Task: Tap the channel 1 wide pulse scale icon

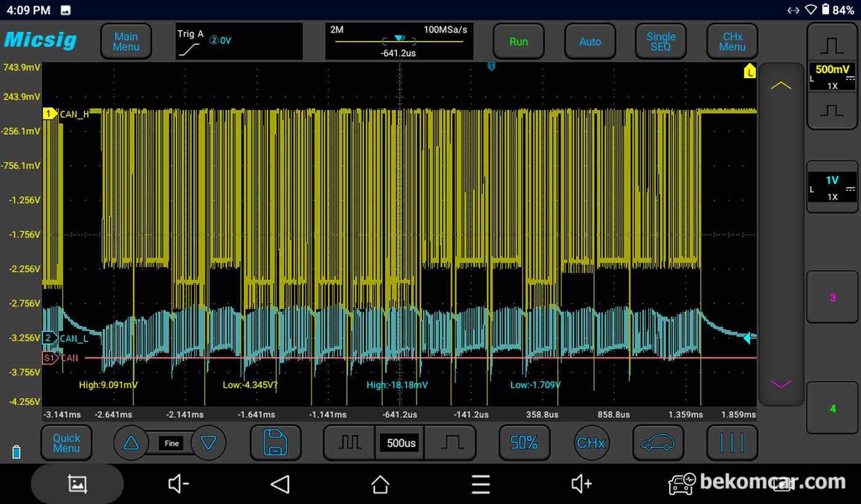Action: [x=832, y=45]
